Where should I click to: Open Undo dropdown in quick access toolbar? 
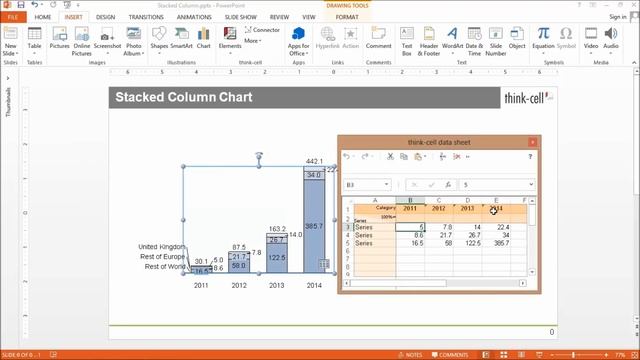[42, 5]
